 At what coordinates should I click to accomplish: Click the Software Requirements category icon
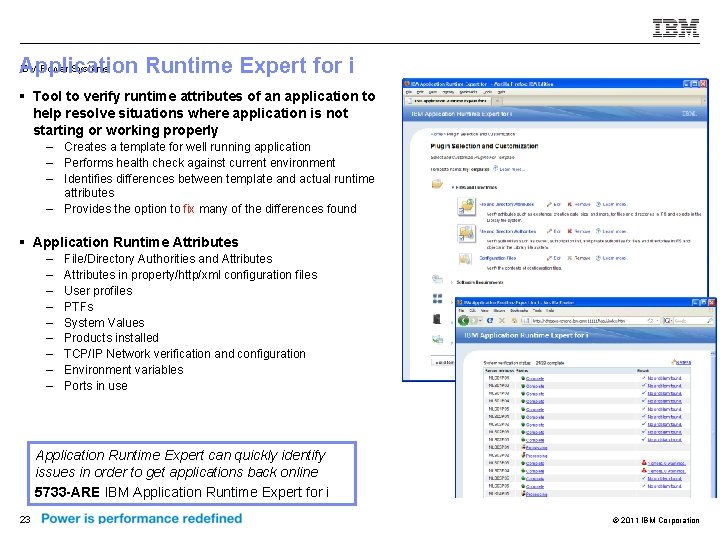click(437, 279)
